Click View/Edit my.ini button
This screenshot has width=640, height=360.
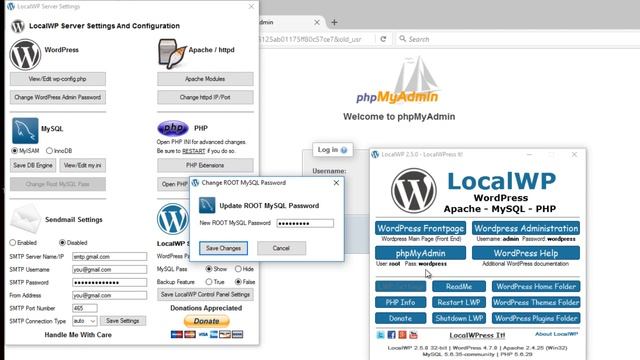pyautogui.click(x=82, y=165)
